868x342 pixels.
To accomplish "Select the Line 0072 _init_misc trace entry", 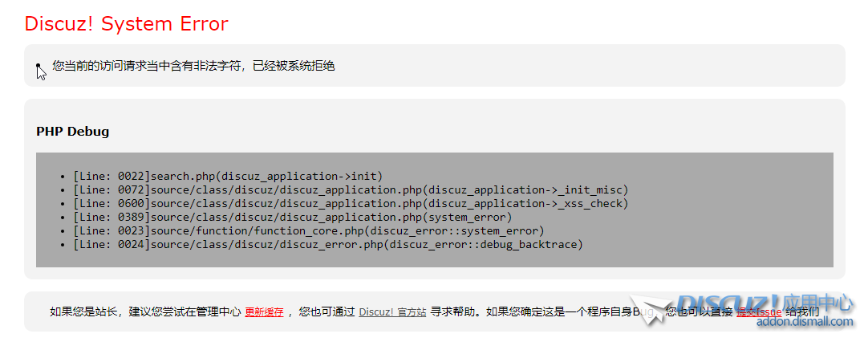I will pos(350,189).
